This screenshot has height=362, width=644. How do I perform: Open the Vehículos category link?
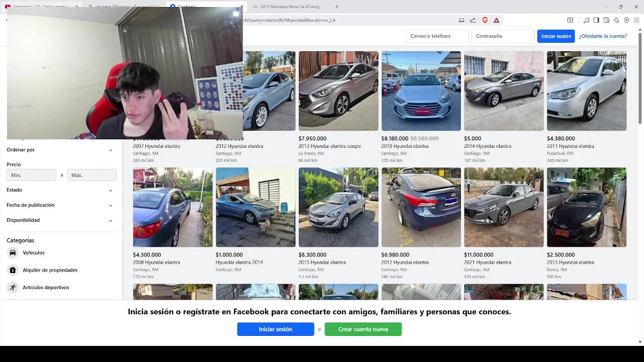click(34, 253)
